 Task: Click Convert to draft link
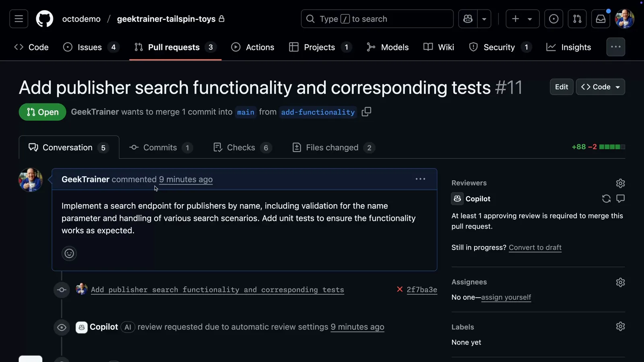pyautogui.click(x=535, y=247)
